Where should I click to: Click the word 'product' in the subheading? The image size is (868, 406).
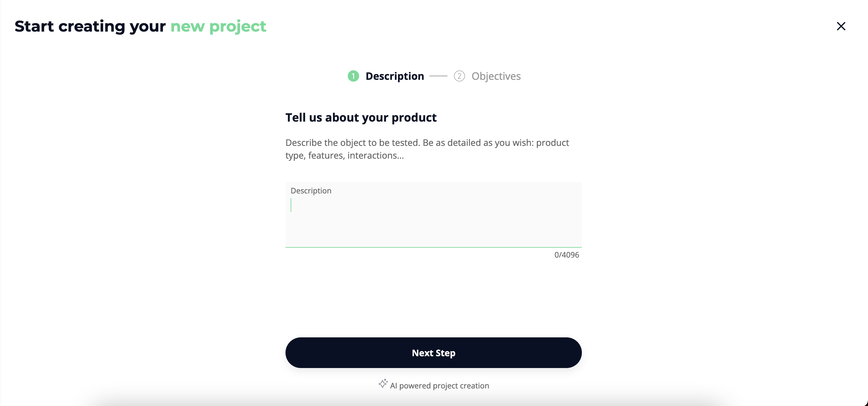click(414, 117)
